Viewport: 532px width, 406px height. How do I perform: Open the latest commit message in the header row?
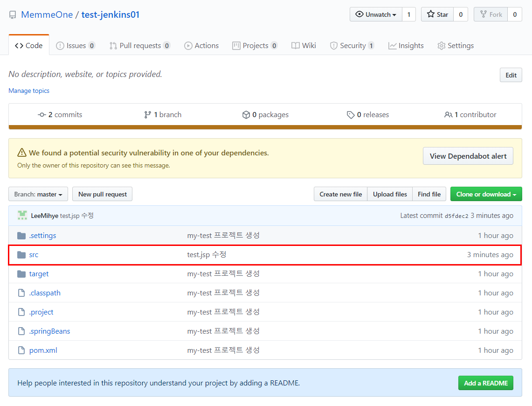pos(76,216)
